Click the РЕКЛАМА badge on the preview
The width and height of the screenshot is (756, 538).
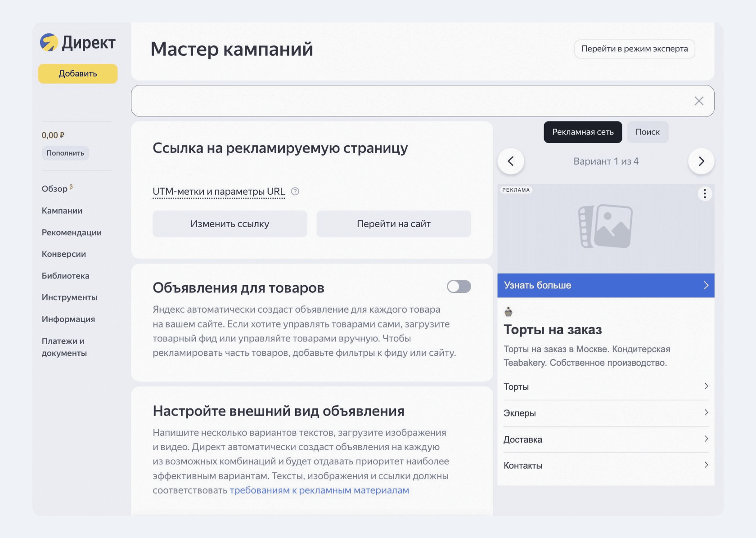(516, 190)
